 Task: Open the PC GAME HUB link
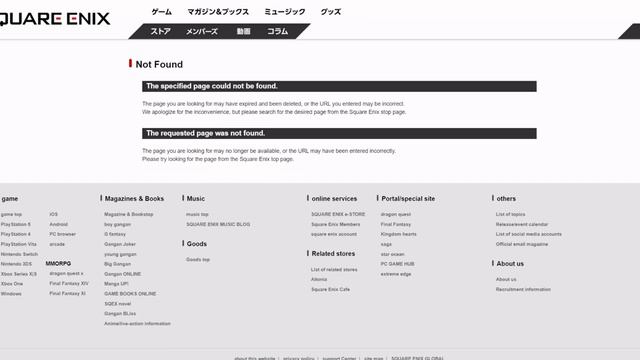coord(397,264)
